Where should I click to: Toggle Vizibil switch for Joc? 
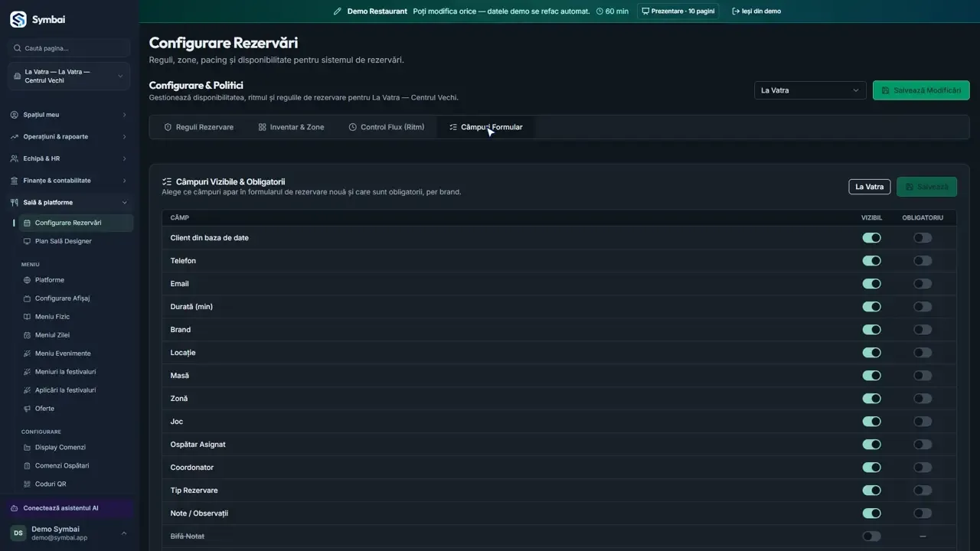pos(871,422)
